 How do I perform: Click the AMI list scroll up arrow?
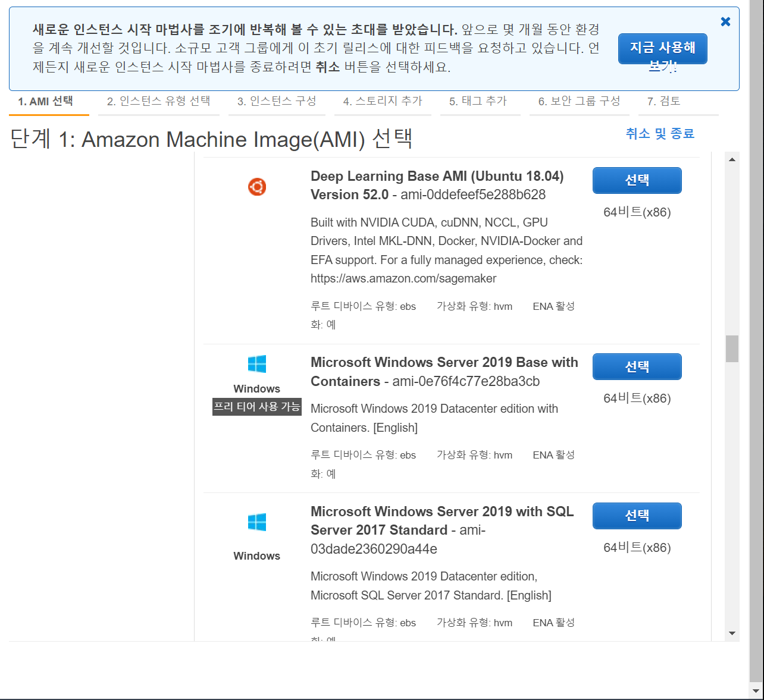coord(732,159)
